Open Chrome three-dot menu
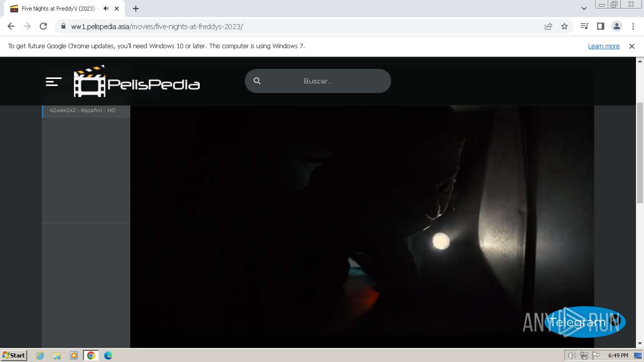644x362 pixels. pyautogui.click(x=633, y=26)
